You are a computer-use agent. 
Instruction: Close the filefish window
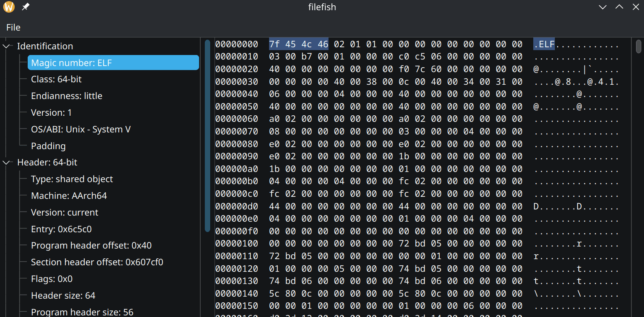pos(636,7)
